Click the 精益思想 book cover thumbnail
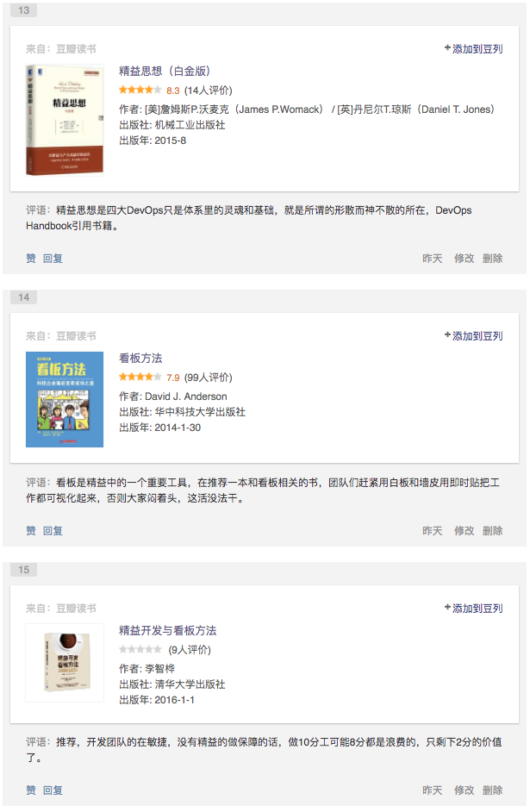 pyautogui.click(x=65, y=120)
